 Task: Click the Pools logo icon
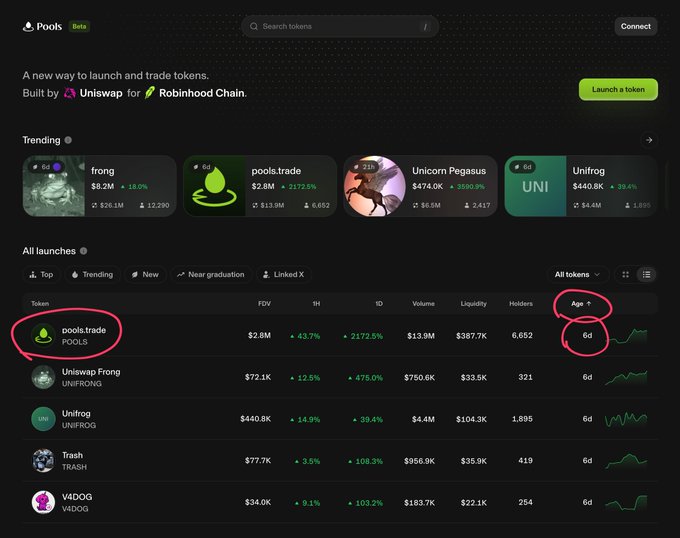click(28, 26)
